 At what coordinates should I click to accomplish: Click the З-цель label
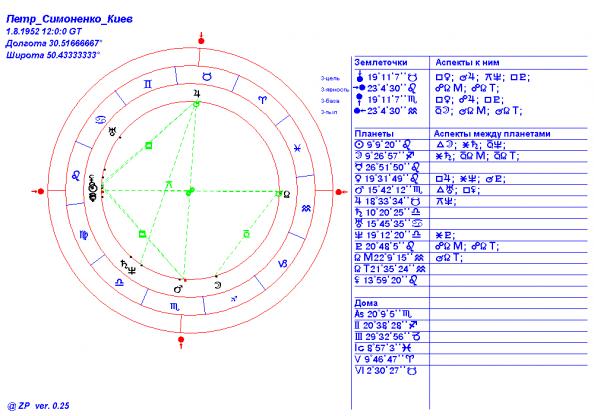pos(330,78)
